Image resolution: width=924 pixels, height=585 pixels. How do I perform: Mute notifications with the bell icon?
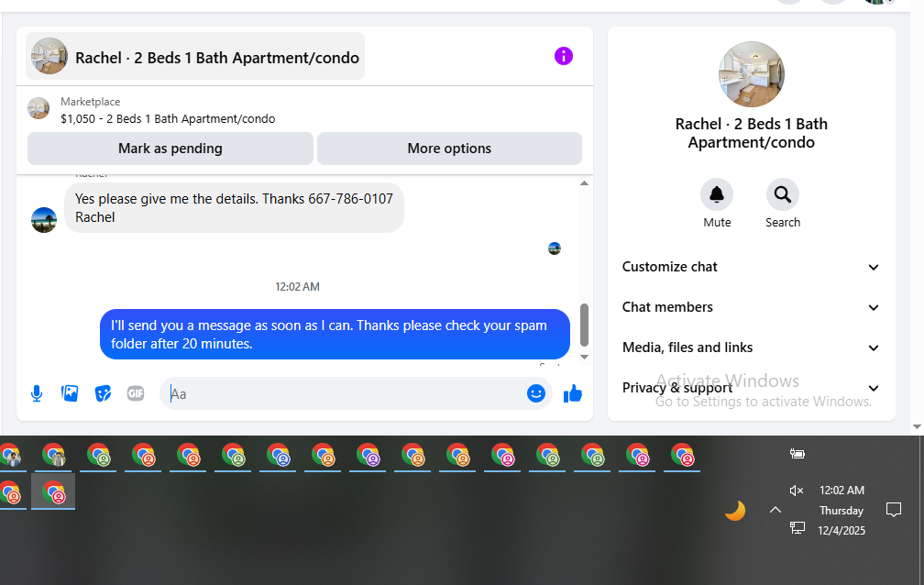[717, 194]
